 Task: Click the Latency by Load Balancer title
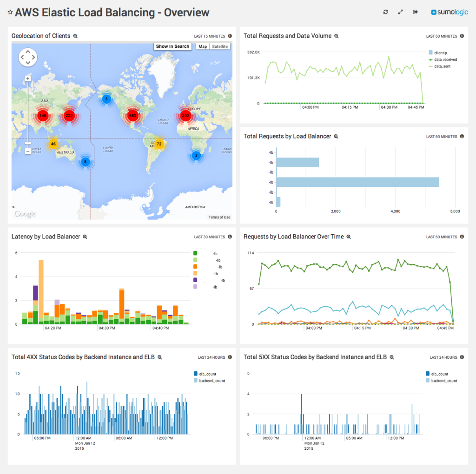click(x=46, y=237)
